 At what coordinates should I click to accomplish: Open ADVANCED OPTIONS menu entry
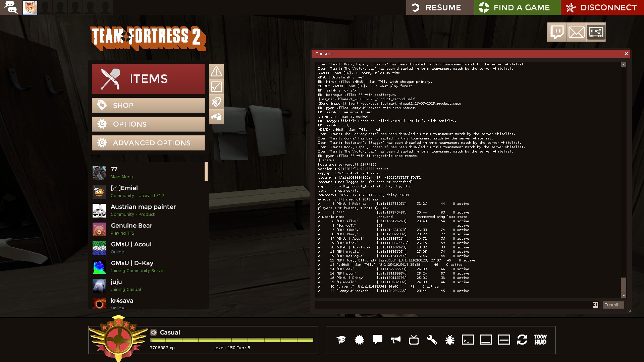148,143
